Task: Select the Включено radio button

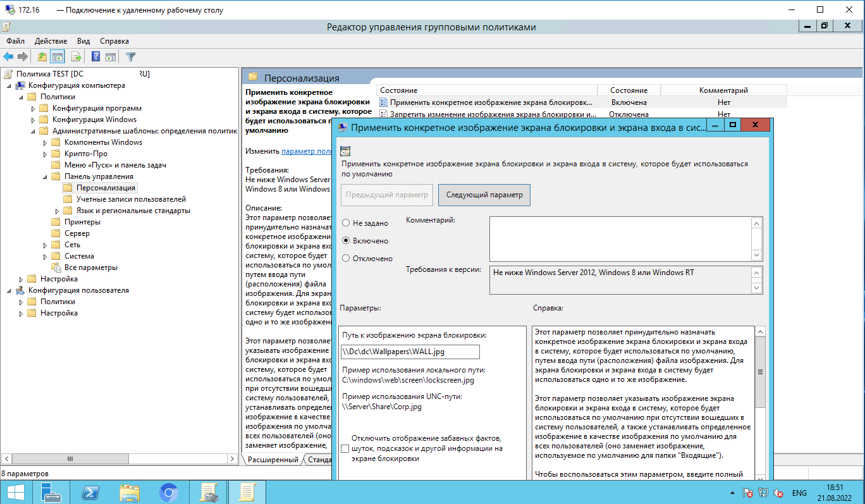Action: point(346,241)
